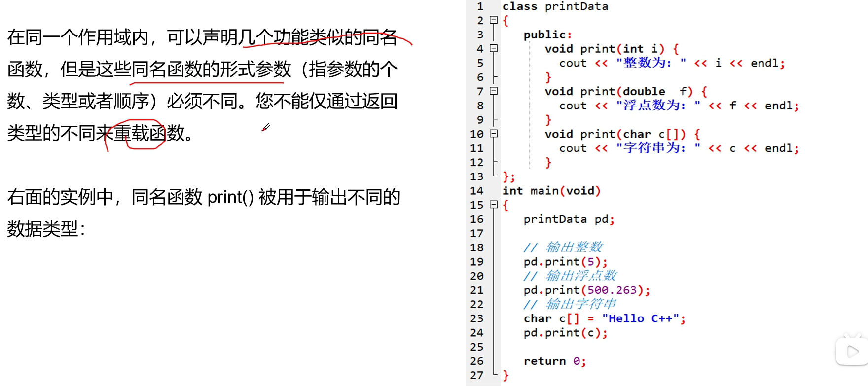Collapse the print(double f) fold at line 7

493,91
